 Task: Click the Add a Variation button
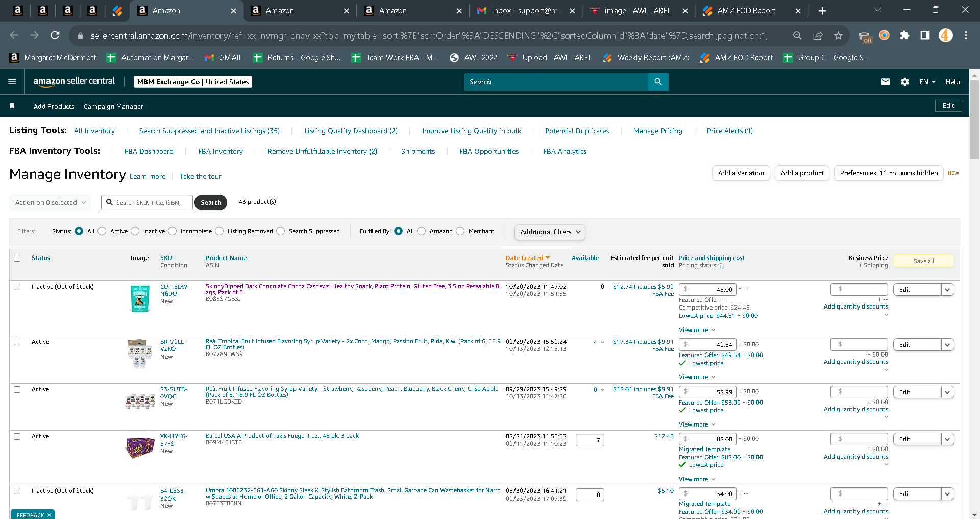click(741, 173)
